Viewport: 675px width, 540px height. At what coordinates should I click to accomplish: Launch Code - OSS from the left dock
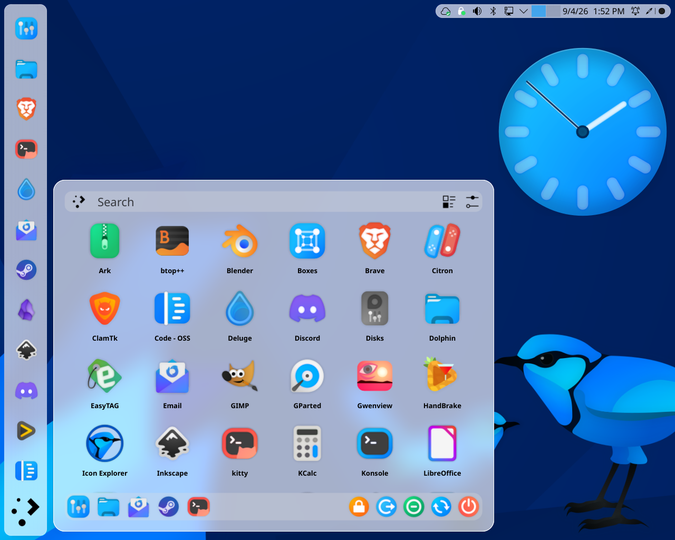click(26, 471)
